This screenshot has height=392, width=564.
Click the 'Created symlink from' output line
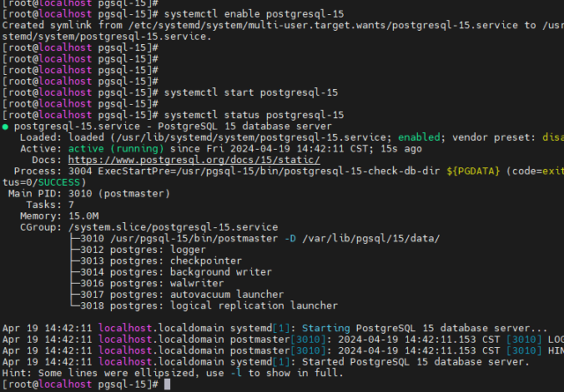(283, 26)
